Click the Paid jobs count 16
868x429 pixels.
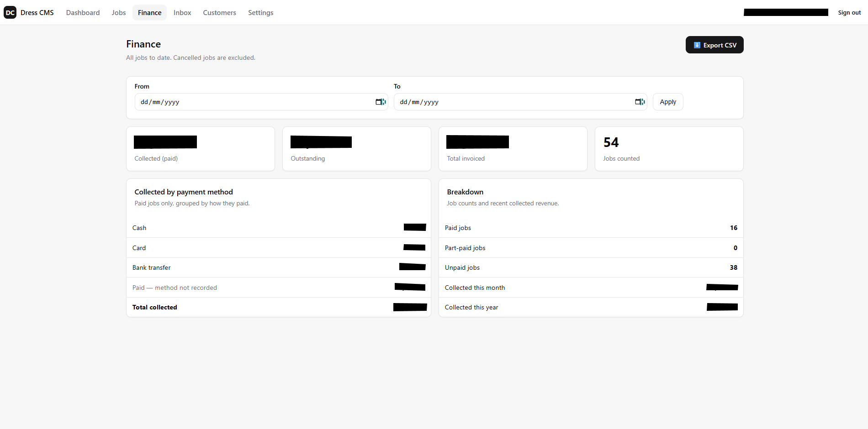734,228
